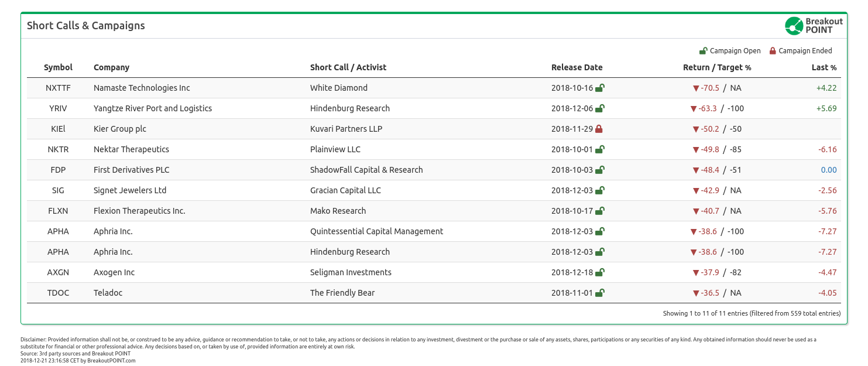Click the Last % value +5.69
868x366 pixels.
pos(826,108)
